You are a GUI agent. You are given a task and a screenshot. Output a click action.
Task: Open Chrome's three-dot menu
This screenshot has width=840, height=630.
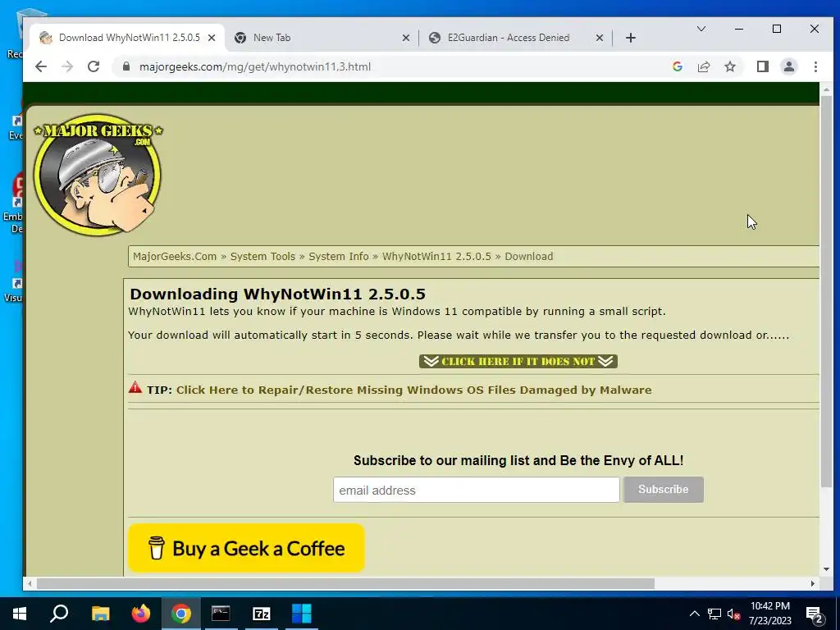click(815, 66)
